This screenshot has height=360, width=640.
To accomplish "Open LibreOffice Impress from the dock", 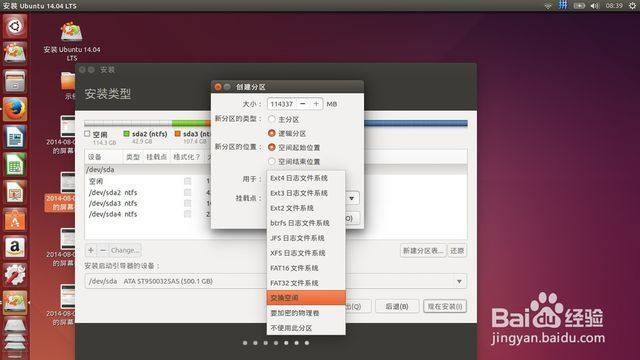I will pyautogui.click(x=15, y=193).
